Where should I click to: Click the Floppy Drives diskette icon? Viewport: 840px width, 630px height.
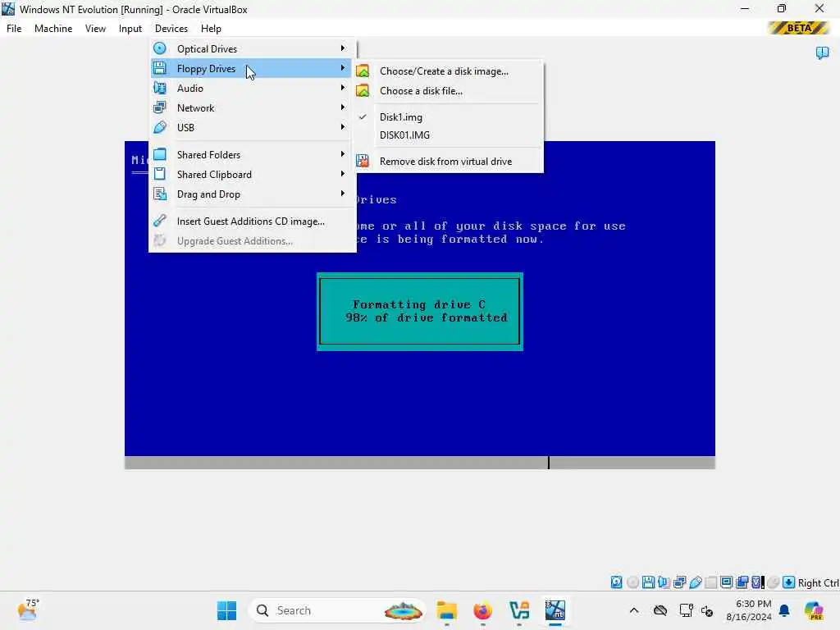160,68
